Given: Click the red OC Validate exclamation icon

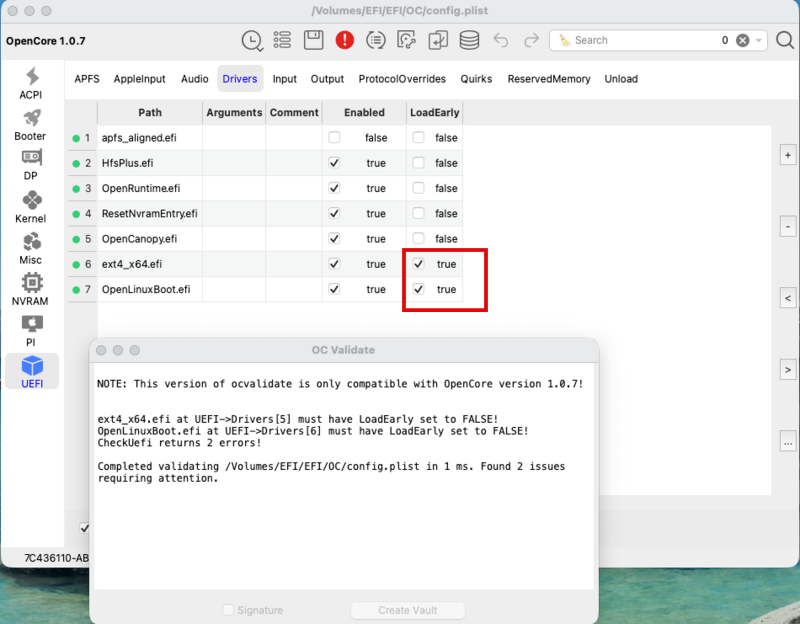Looking at the screenshot, I should [344, 40].
